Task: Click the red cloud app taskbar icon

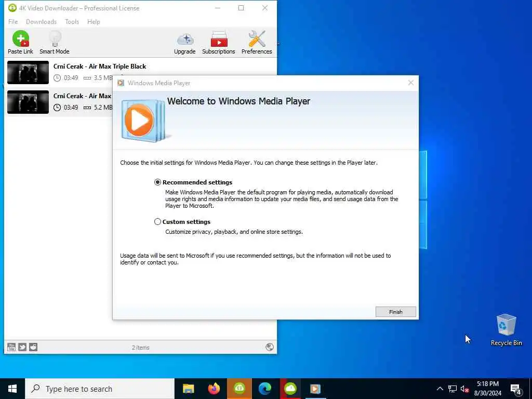Action: (290, 389)
